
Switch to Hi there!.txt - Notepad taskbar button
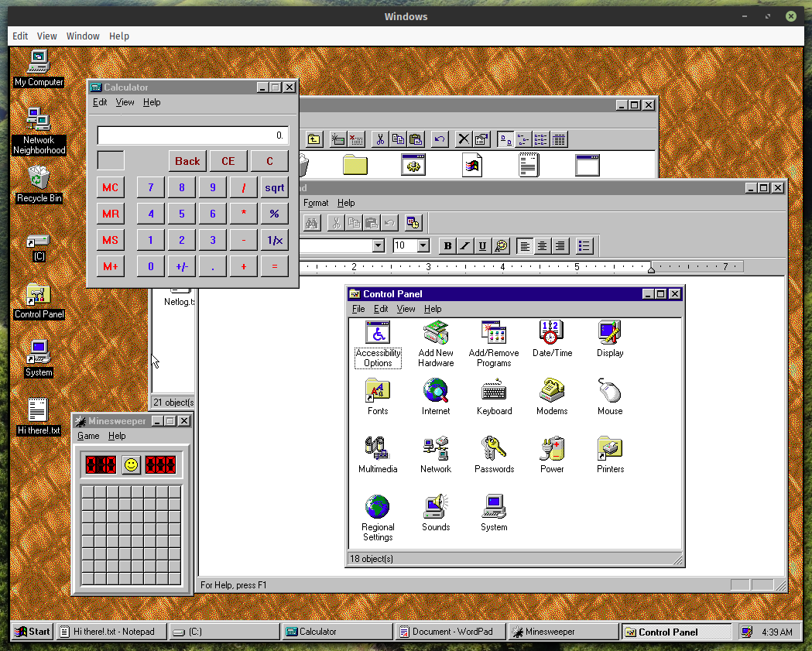tap(112, 632)
